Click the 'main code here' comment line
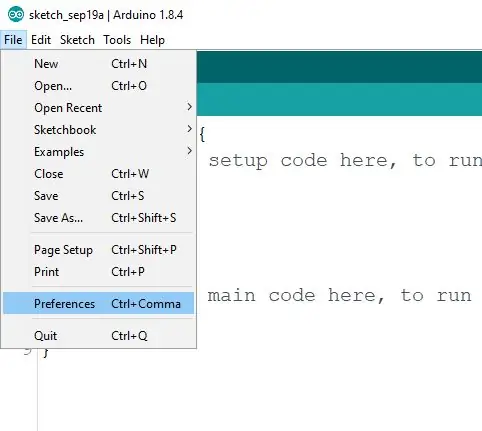Image resolution: width=482 pixels, height=431 pixels. tap(339, 296)
